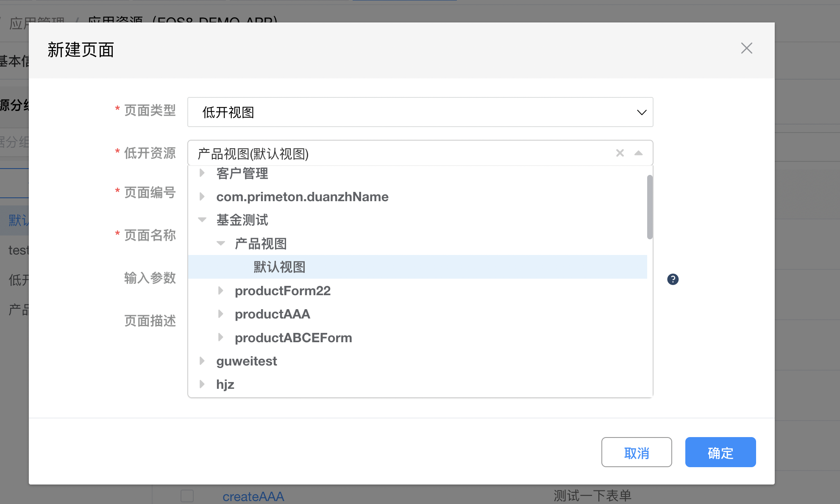Tick the checkbox beside createAAA row
Image resolution: width=840 pixels, height=504 pixels.
[187, 496]
